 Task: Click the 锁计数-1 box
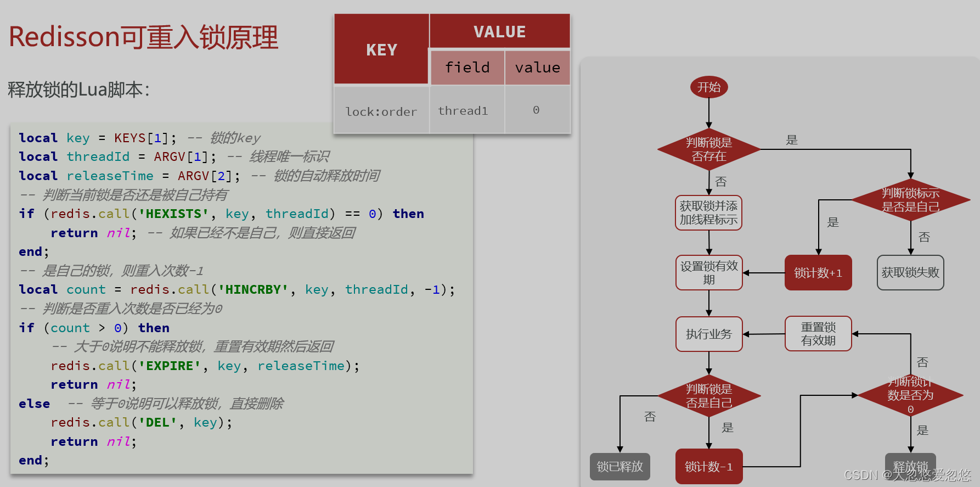[709, 467]
